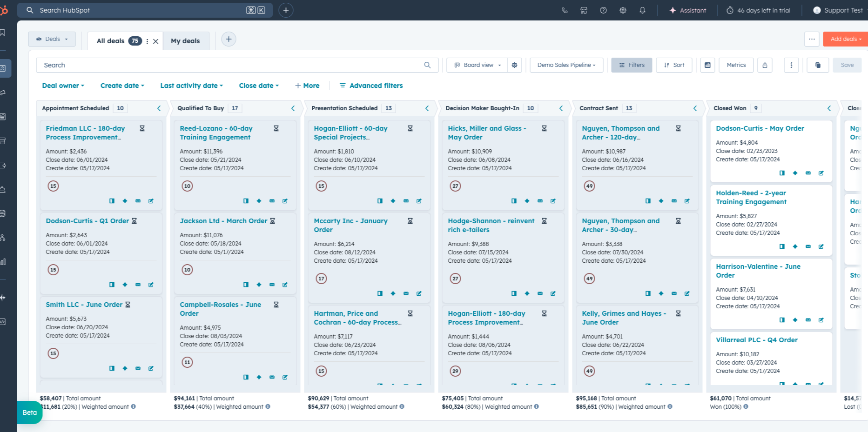Open HubSpot settings gear icon
This screenshot has height=432, width=868.
tap(623, 10)
